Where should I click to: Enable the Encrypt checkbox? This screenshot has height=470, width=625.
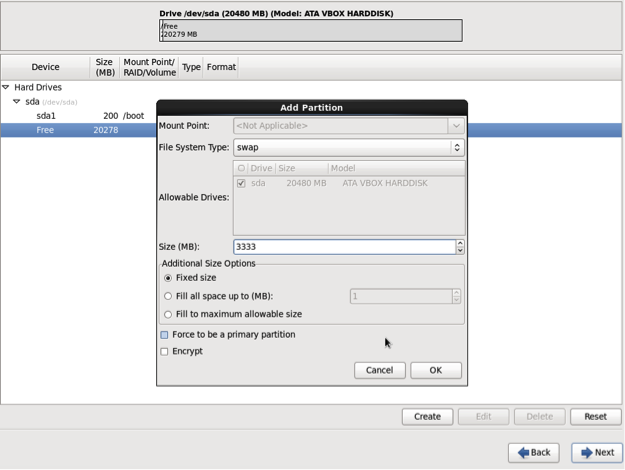point(164,352)
